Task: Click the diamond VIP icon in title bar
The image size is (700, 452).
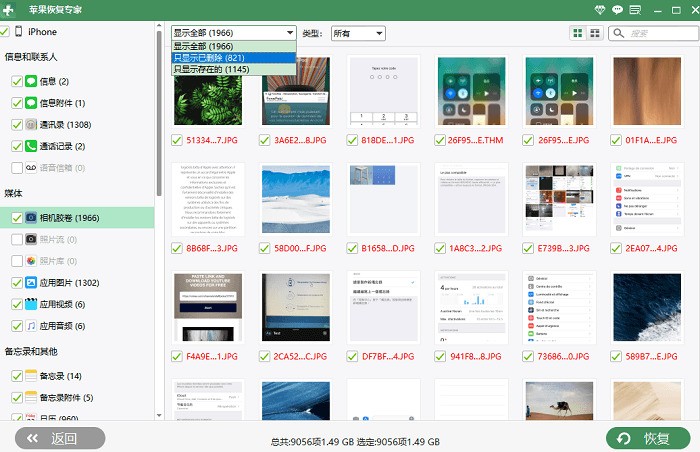Action: click(600, 9)
